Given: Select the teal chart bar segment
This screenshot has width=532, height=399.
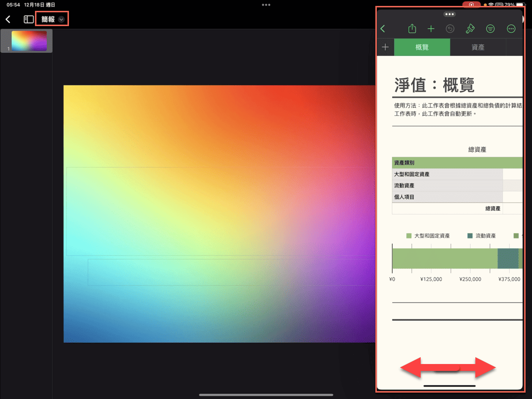Looking at the screenshot, I should pyautogui.click(x=508, y=259).
